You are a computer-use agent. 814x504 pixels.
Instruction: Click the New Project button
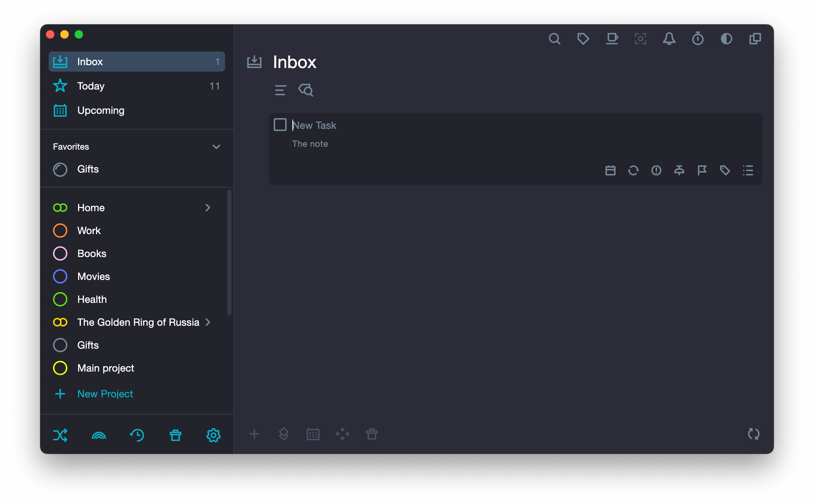tap(94, 394)
